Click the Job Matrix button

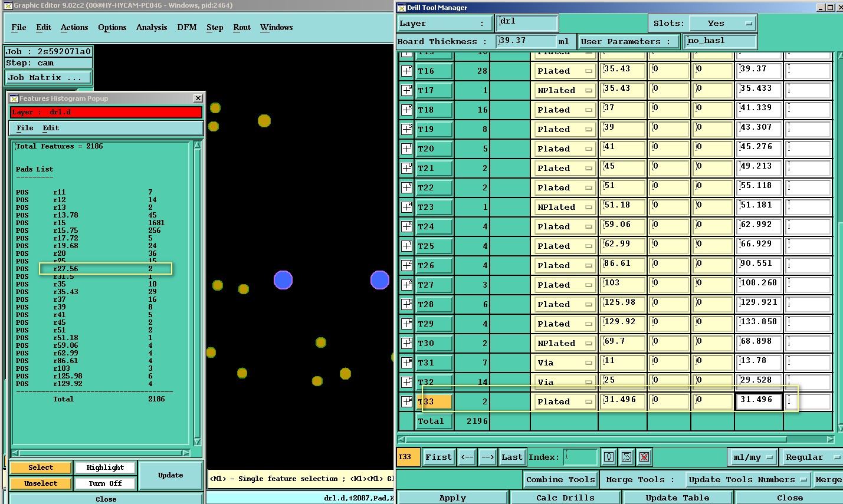point(48,77)
